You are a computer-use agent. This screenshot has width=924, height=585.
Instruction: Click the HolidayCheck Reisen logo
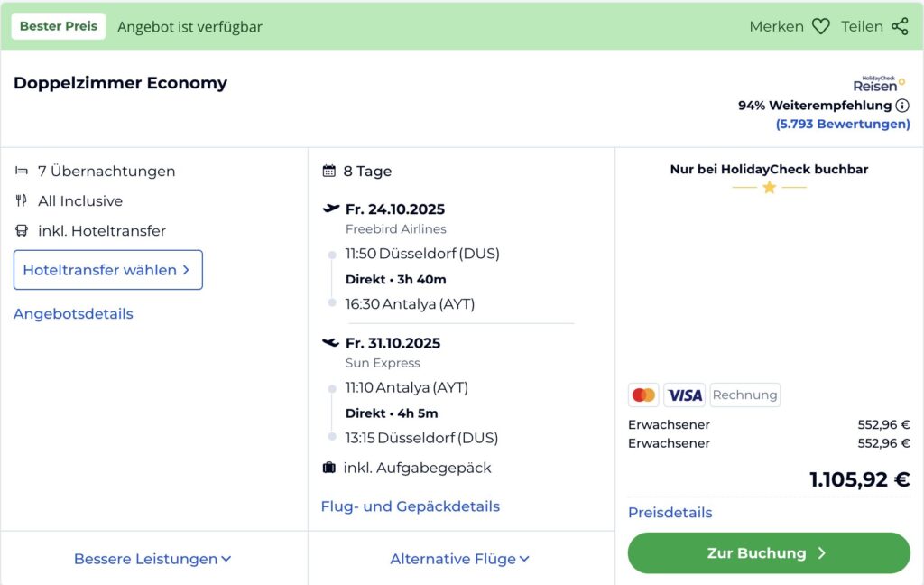pos(879,84)
